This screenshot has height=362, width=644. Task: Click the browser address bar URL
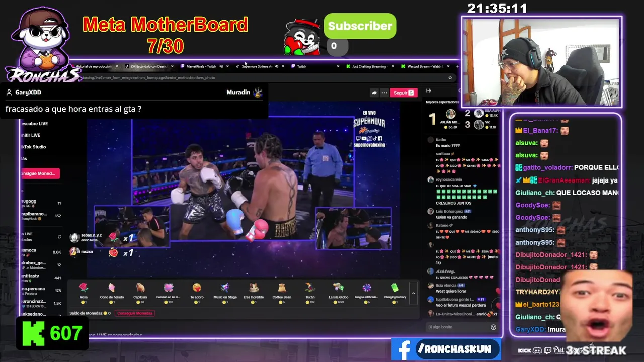(148, 78)
